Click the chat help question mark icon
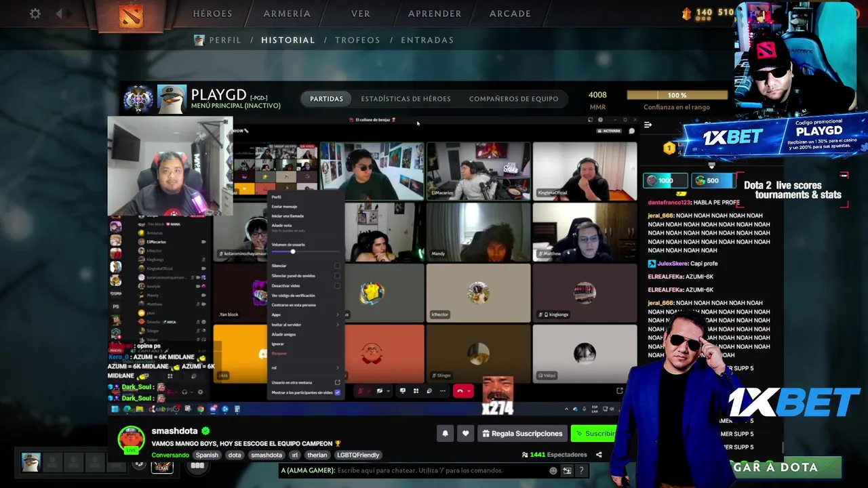Viewport: 868px width, 488px height. coord(581,470)
